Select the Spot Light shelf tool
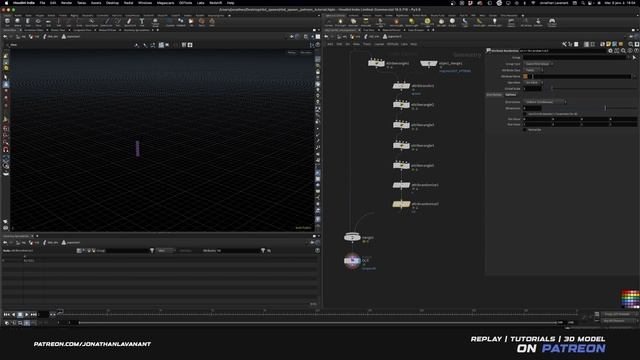Viewport: 640px width, 360px height. (x=353, y=22)
